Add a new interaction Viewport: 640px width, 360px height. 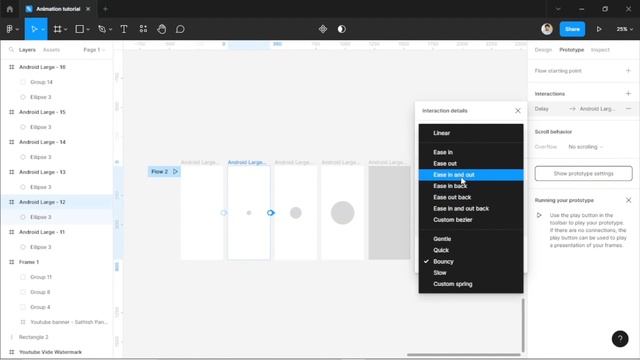628,93
